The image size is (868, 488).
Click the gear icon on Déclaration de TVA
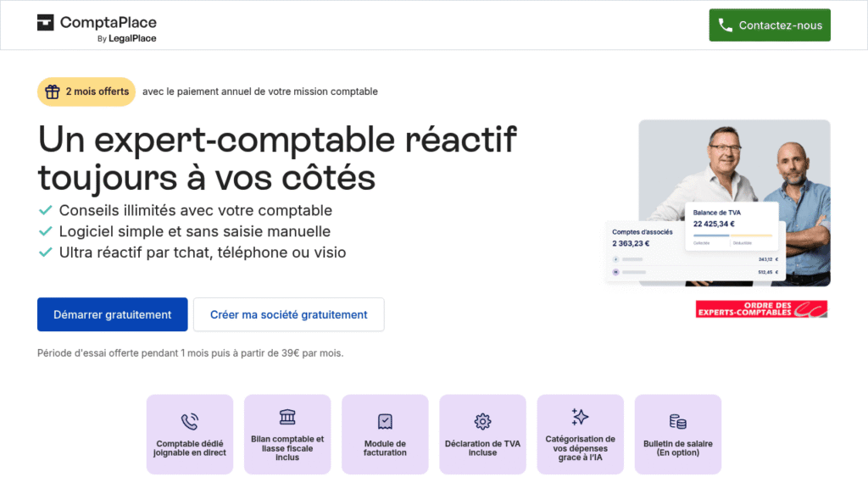point(482,422)
